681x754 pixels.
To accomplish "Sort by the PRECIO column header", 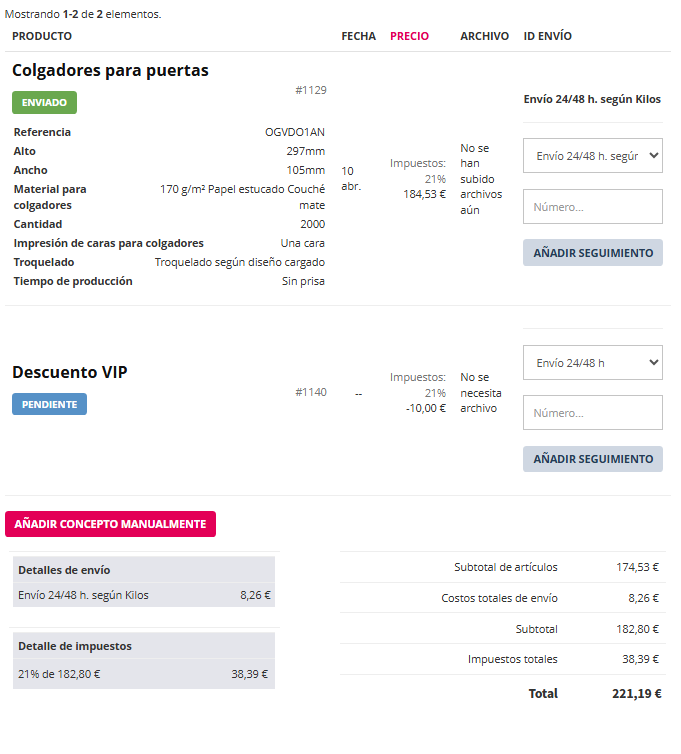I will coord(409,36).
